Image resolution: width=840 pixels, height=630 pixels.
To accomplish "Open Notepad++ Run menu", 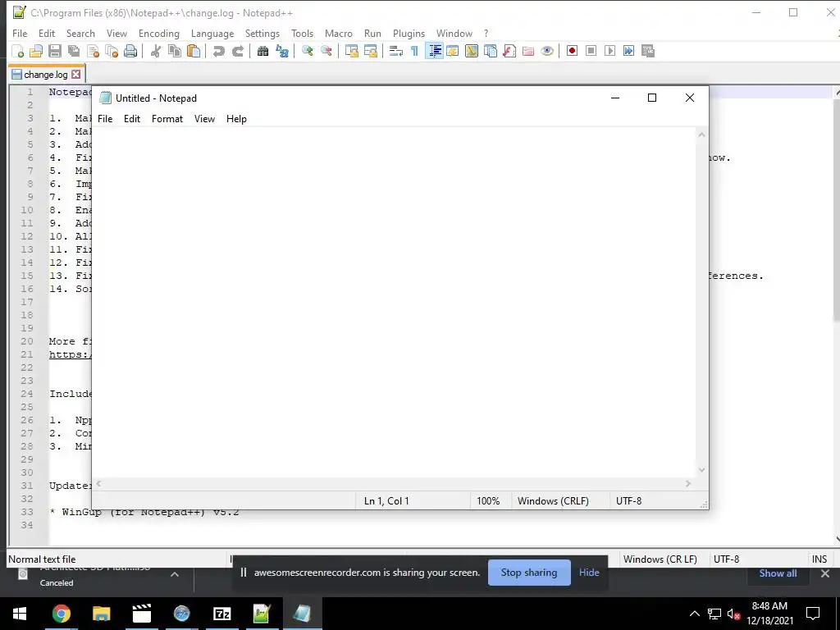I will coord(372,33).
